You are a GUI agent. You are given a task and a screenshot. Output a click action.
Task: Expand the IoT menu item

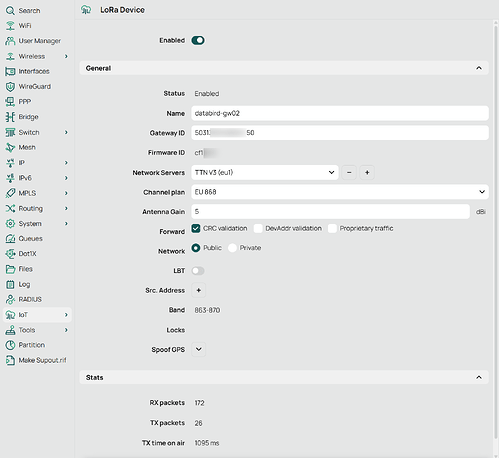click(x=37, y=315)
